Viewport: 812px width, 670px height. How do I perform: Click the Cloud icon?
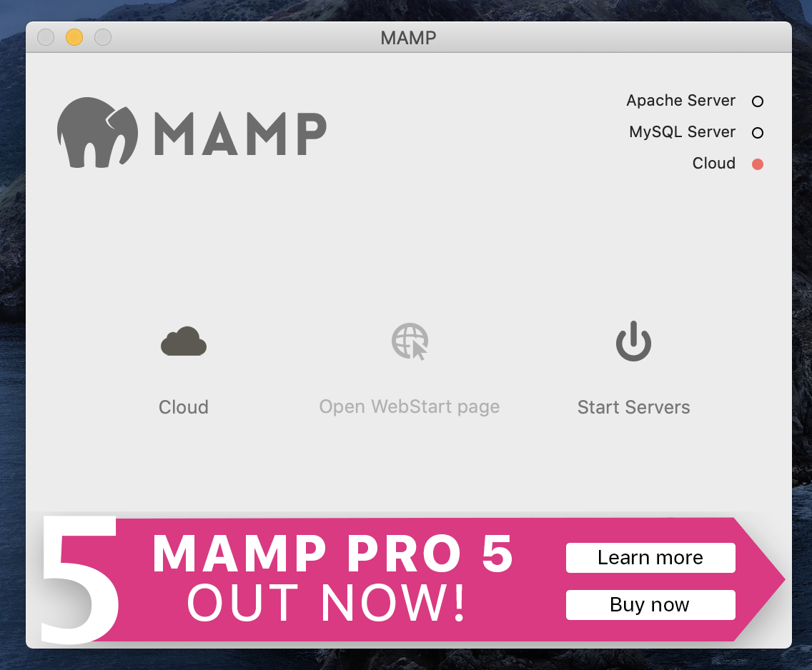pyautogui.click(x=183, y=341)
